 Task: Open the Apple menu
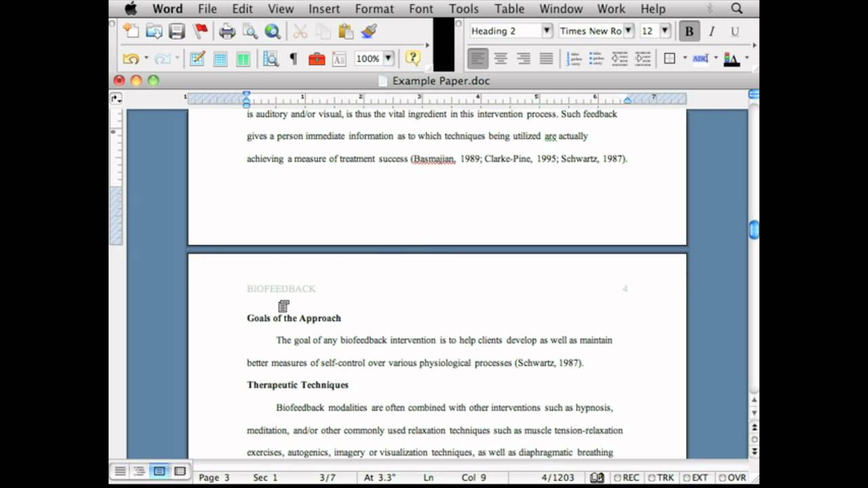click(x=130, y=8)
